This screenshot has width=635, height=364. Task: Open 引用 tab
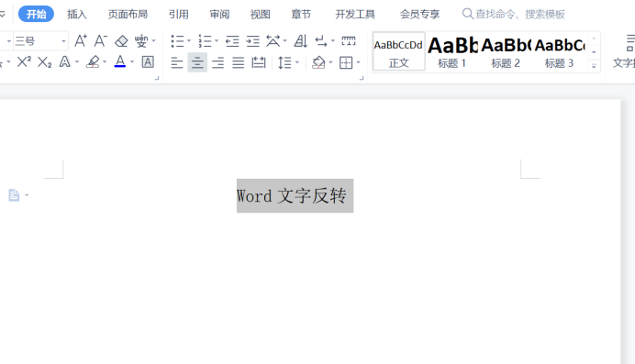click(179, 14)
